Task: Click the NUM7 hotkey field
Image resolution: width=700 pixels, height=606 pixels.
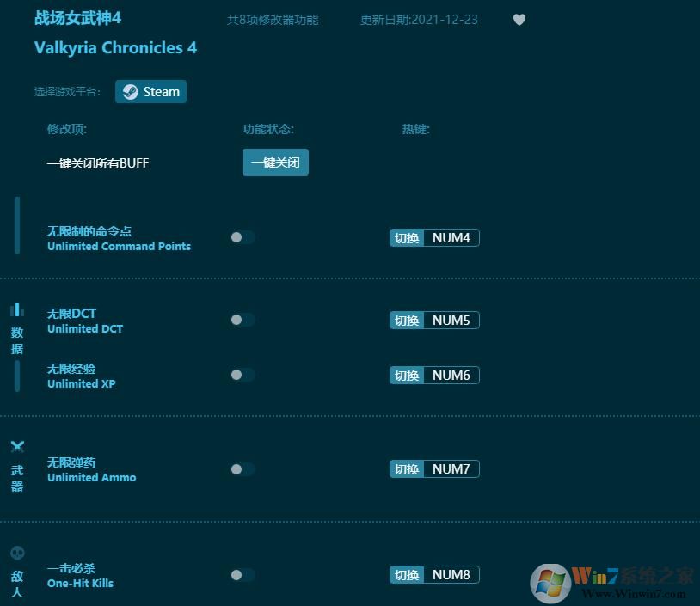Action: pyautogui.click(x=451, y=469)
